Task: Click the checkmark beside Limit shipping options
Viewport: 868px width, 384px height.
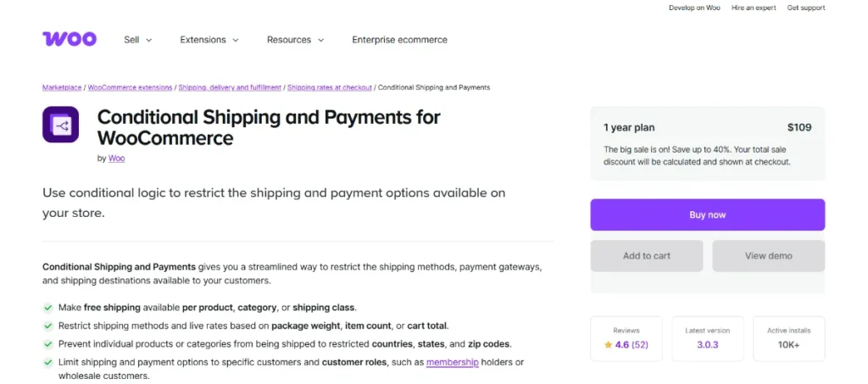Action: click(x=47, y=363)
